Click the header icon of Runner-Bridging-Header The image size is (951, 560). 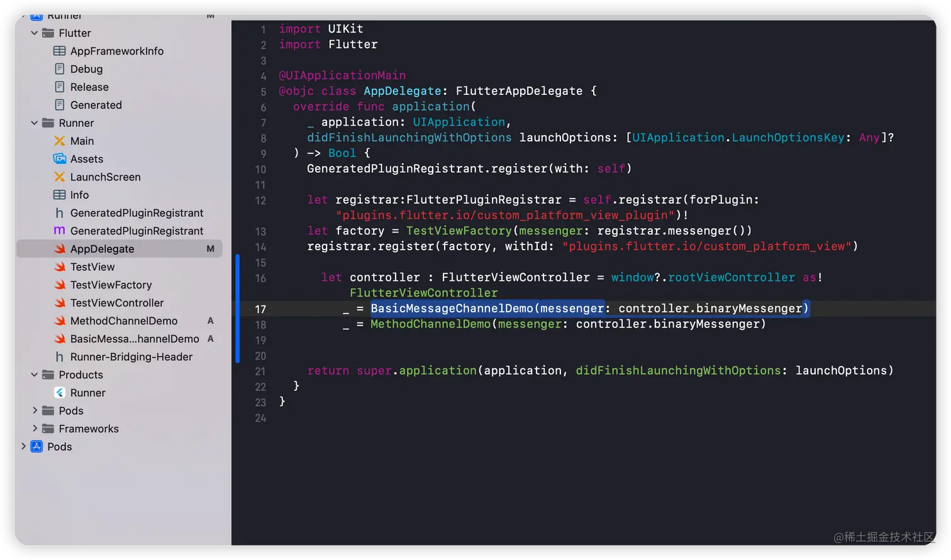pyautogui.click(x=60, y=357)
